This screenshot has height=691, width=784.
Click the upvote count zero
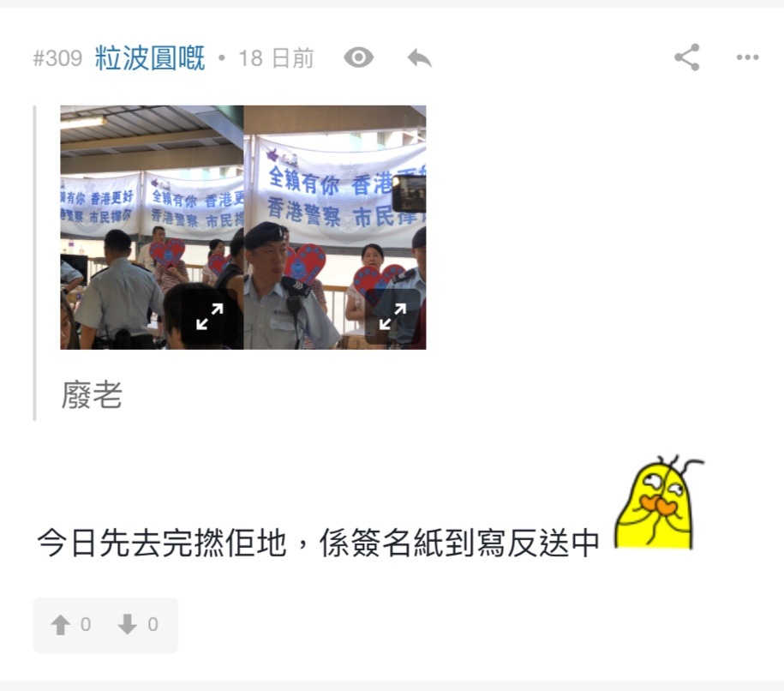(x=86, y=624)
